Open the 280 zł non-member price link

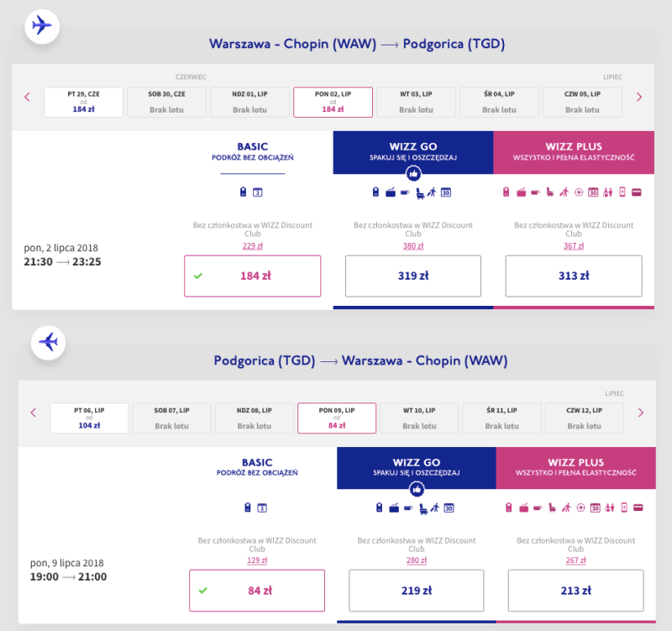point(417,560)
